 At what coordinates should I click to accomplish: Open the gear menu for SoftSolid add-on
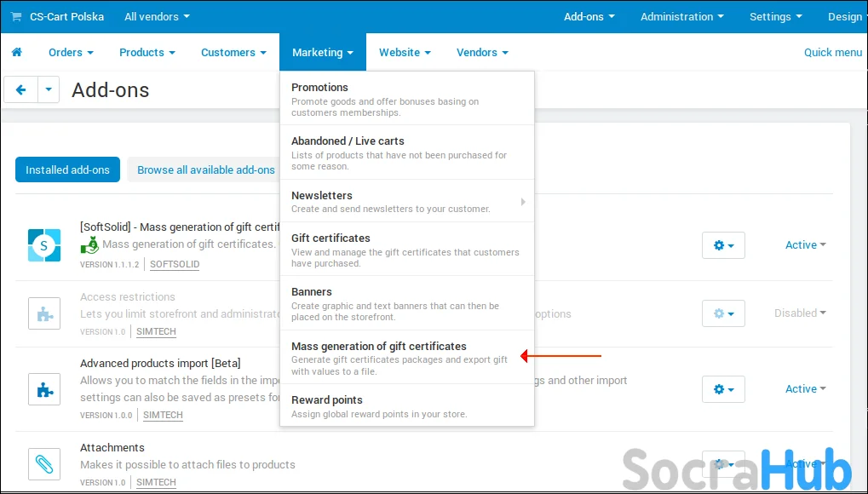pos(723,245)
